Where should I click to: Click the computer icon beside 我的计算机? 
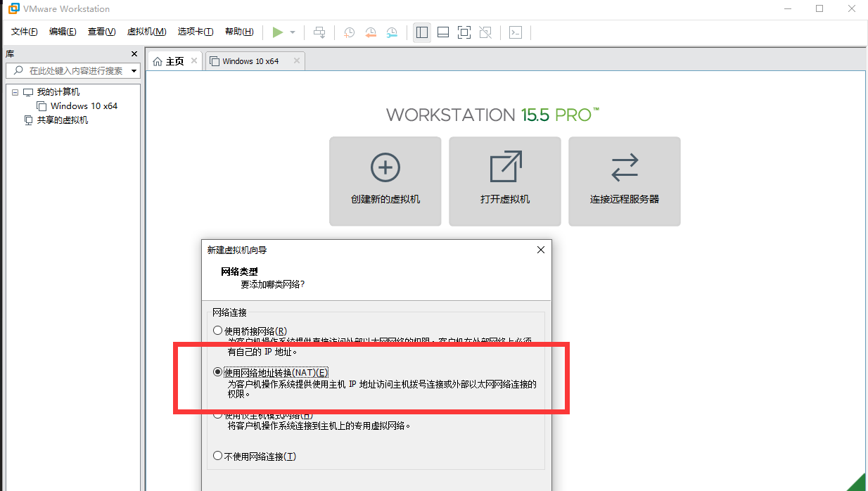[28, 92]
